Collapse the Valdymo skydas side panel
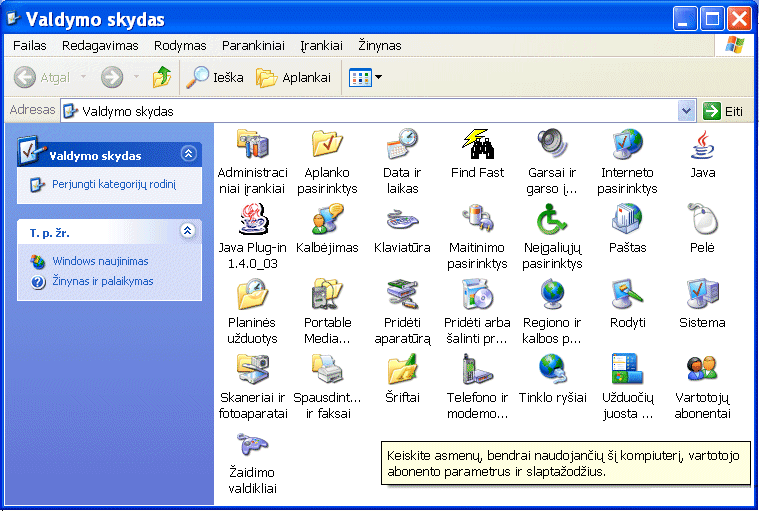This screenshot has width=759, height=511. [188, 154]
